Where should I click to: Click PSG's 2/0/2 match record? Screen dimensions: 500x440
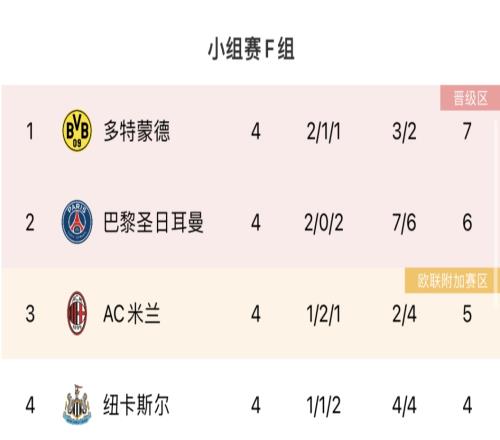[x=324, y=223]
